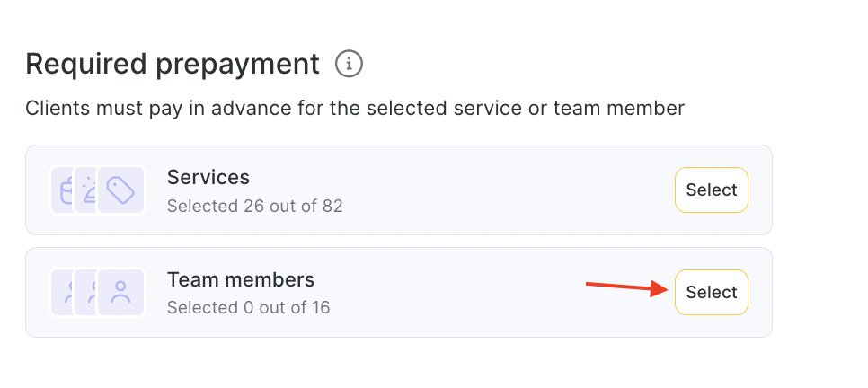This screenshot has height=388, width=868.
Task: Click the Services title label
Action: (208, 177)
